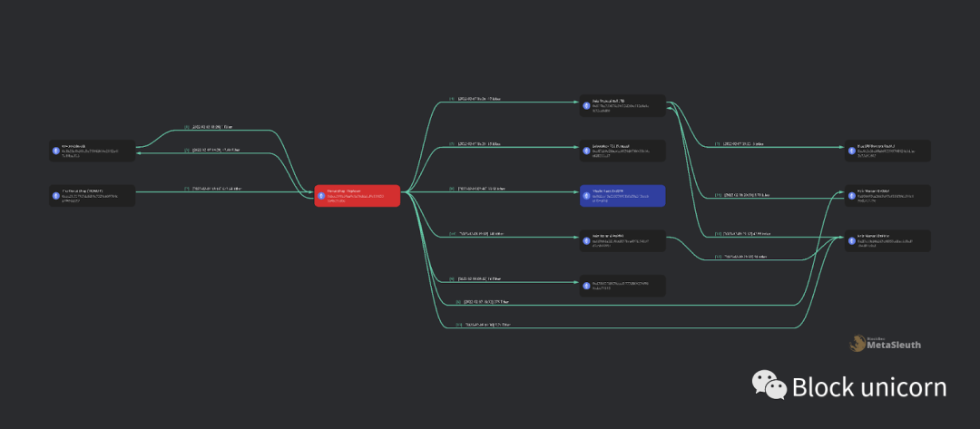Select the red Deployer node
The image size is (980, 429).
(358, 196)
